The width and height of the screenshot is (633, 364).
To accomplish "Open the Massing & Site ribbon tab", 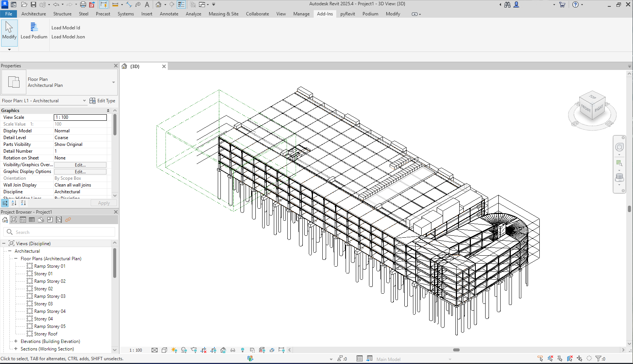I will point(223,14).
